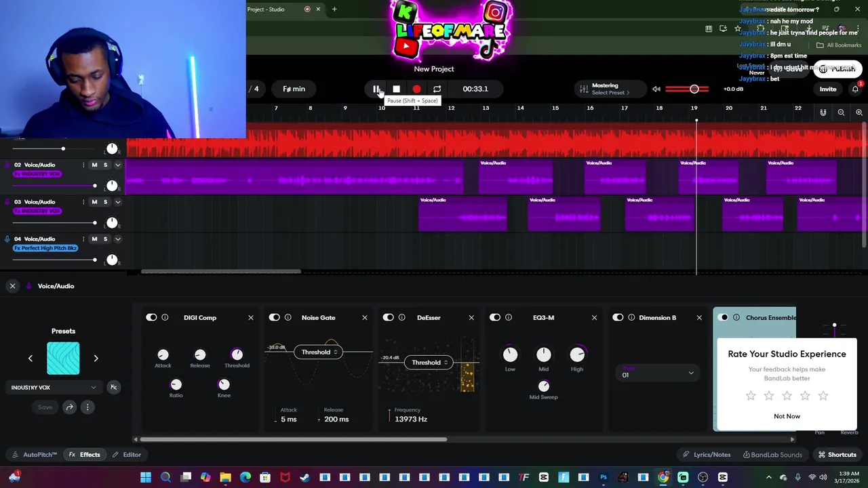Open BandLab Sounds panel
This screenshot has width=868, height=488.
pyautogui.click(x=772, y=455)
